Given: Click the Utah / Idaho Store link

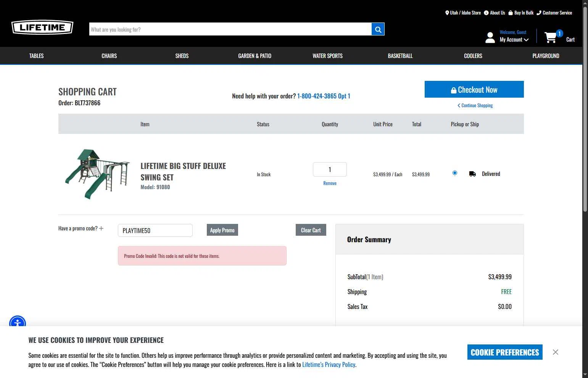Looking at the screenshot, I should tap(463, 13).
